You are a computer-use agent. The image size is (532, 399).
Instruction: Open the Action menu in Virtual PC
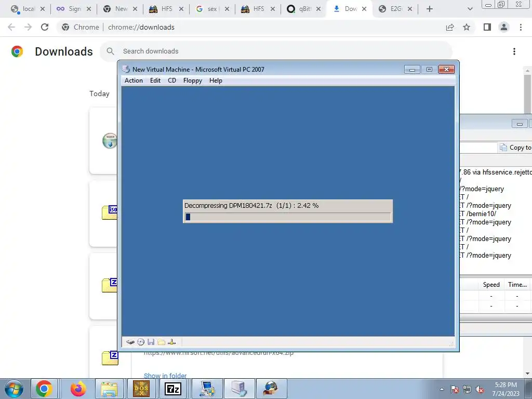point(134,81)
